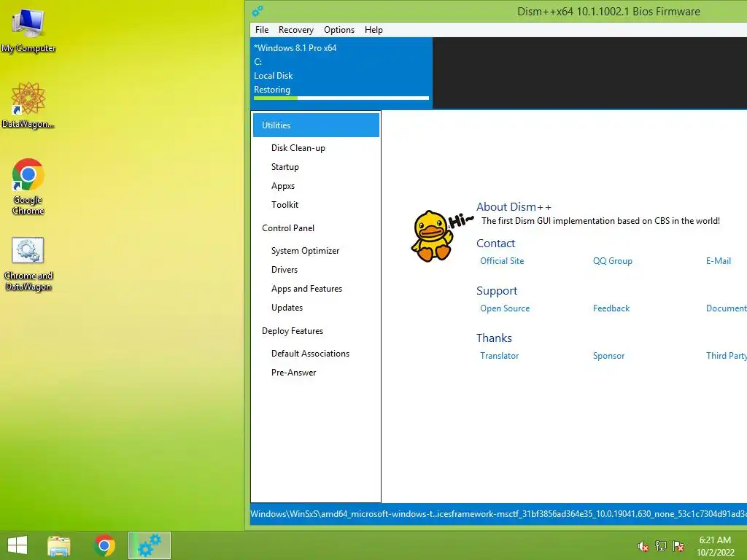
Task: Select the Deploy Features section header
Action: click(x=293, y=331)
